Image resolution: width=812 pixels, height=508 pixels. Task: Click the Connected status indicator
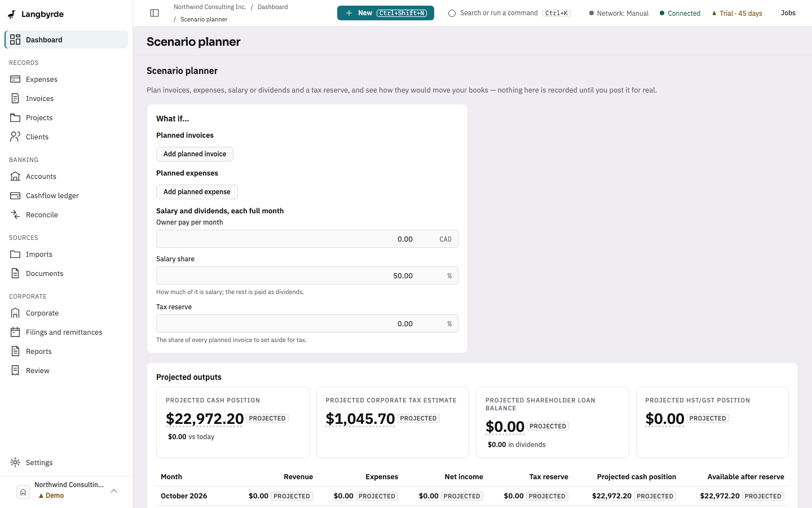click(x=679, y=13)
